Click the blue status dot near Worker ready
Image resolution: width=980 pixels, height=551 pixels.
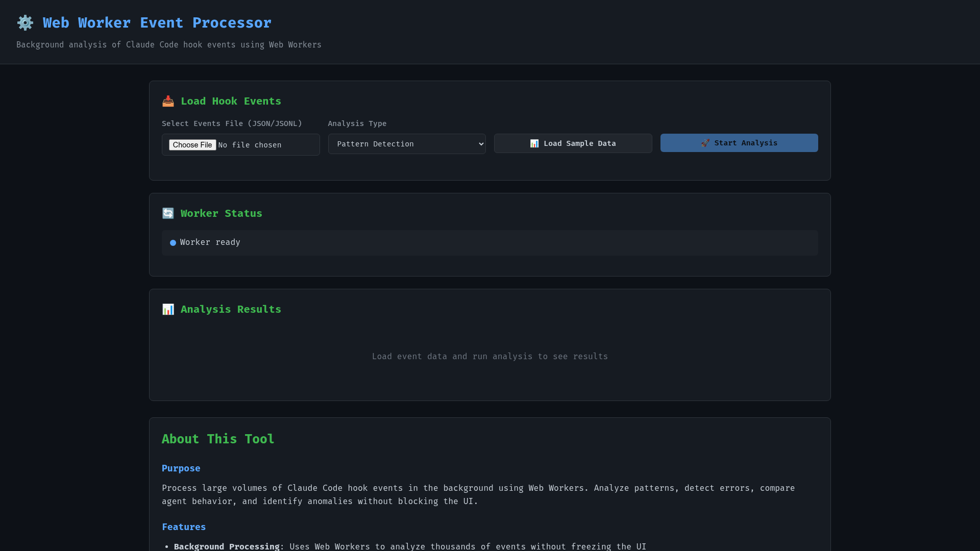coord(173,243)
